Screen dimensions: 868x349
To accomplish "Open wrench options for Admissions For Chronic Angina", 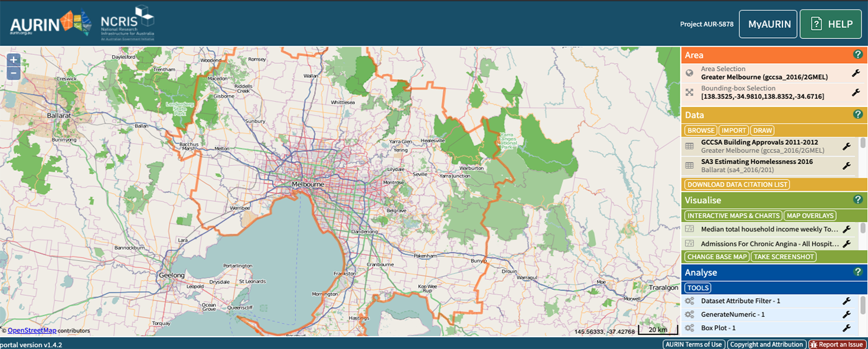I will point(846,244).
